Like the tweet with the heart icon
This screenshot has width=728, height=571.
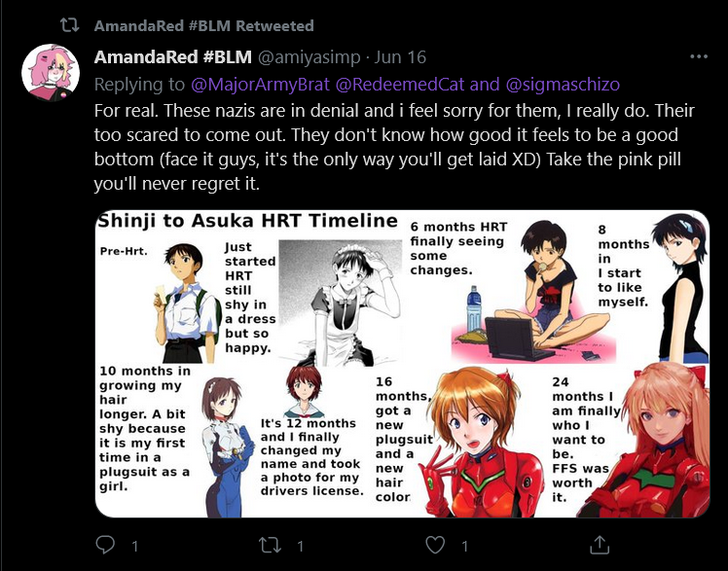[435, 545]
